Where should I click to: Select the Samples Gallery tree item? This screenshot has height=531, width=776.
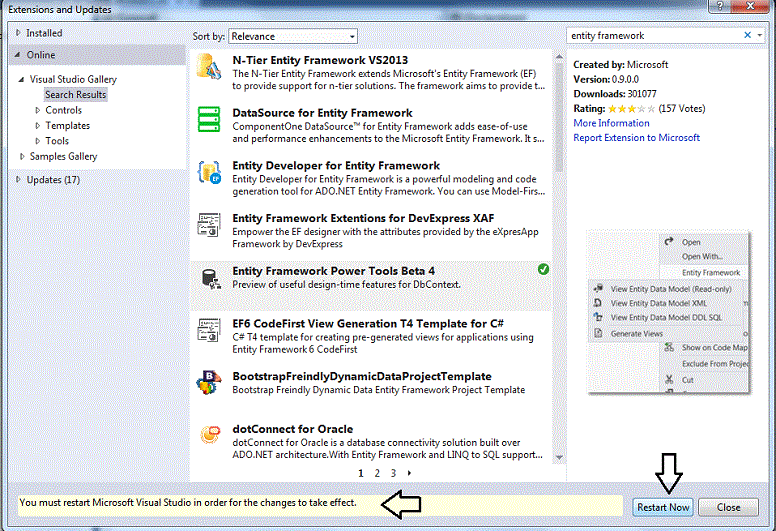[63, 156]
